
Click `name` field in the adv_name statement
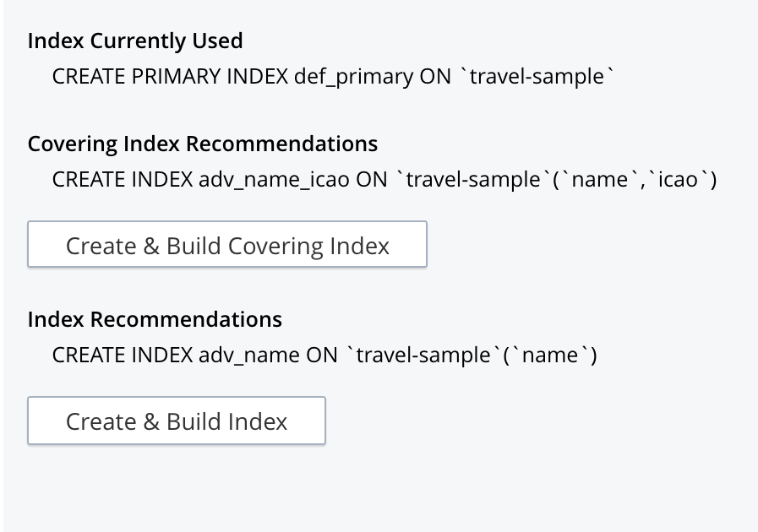click(x=550, y=355)
